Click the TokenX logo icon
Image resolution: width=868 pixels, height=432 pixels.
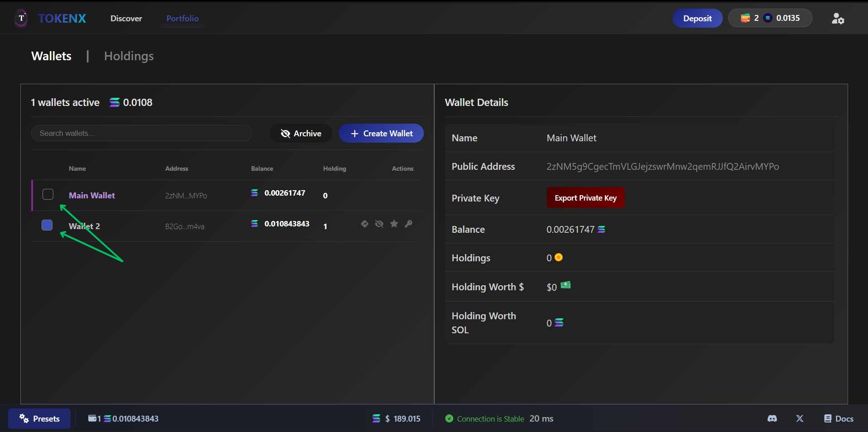(x=21, y=19)
